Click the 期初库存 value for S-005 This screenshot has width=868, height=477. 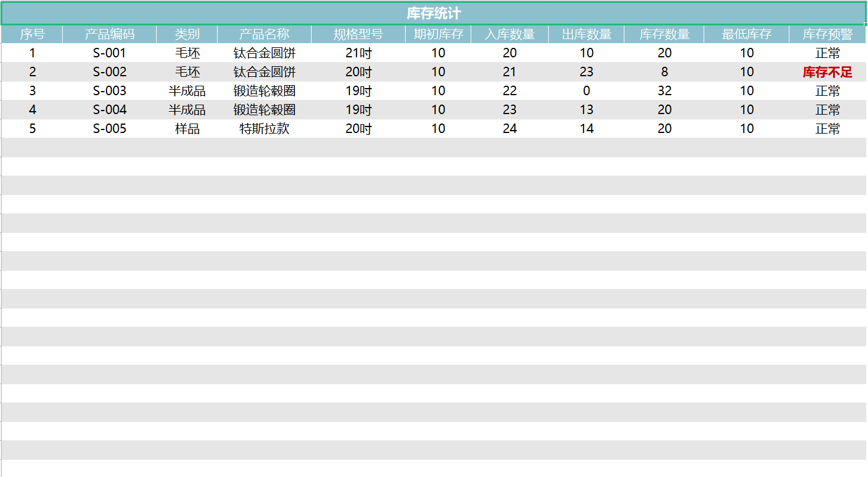point(438,129)
